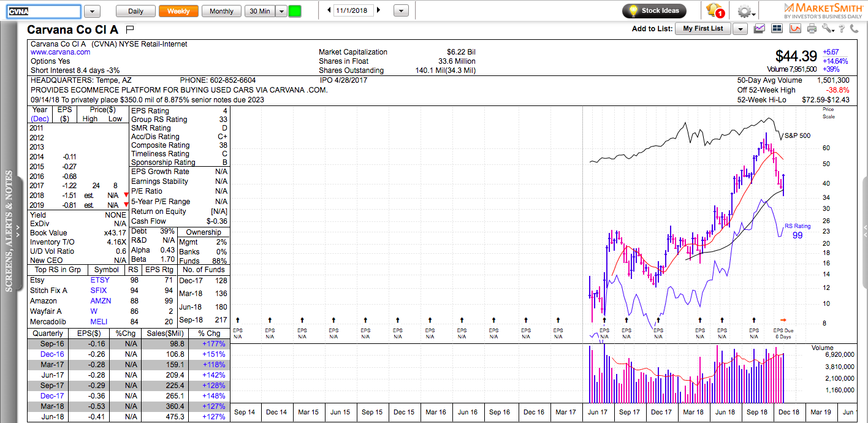Viewport: 868px width, 423px height.
Task: Open the wrench tools menu
Action: pos(828,28)
